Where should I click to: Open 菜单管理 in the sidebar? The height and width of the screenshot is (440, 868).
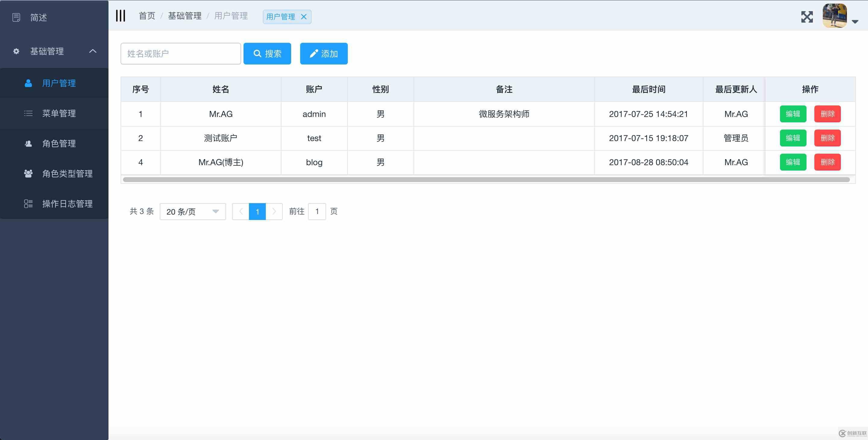pyautogui.click(x=54, y=113)
